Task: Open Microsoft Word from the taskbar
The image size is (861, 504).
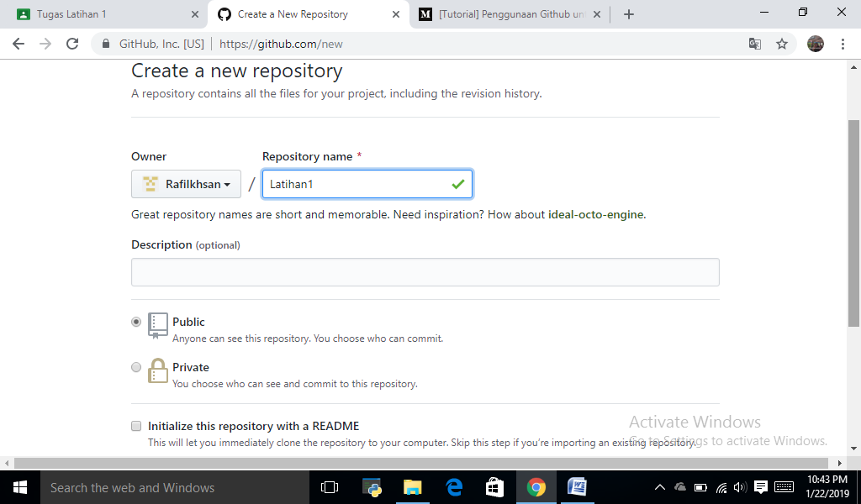Action: [577, 487]
